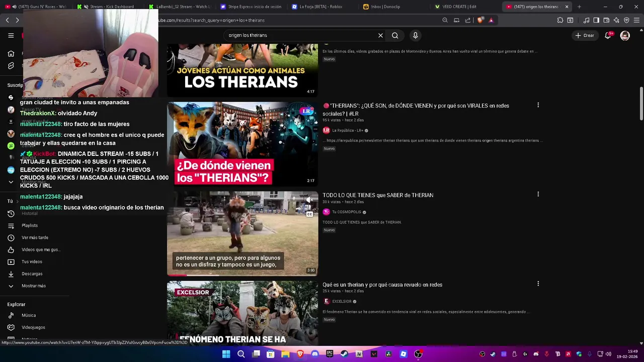Open Ver más tarde in the sidebar
Viewport: 644px width, 362px height.
[35, 237]
